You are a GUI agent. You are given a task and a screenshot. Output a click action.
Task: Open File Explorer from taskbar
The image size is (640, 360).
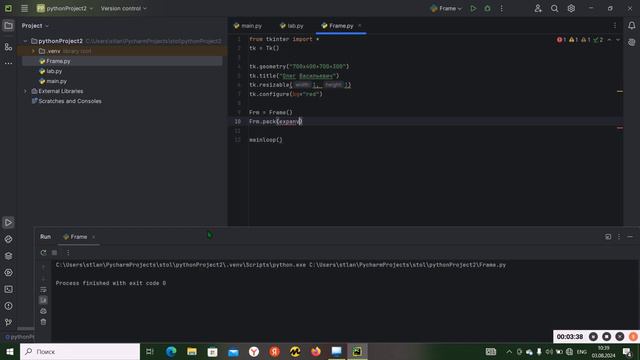click(192, 351)
